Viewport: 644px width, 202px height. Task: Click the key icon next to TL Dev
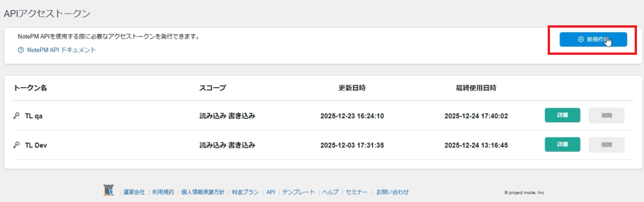pyautogui.click(x=17, y=145)
